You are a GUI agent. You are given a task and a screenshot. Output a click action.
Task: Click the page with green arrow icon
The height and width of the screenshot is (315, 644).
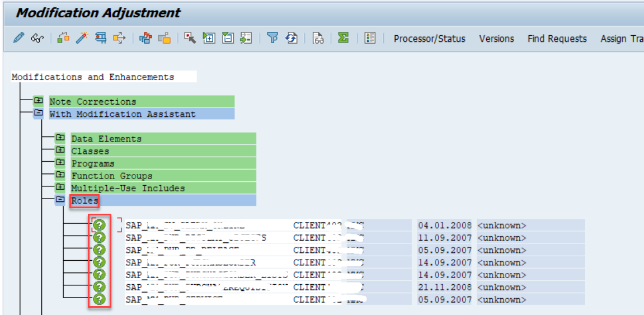(246, 38)
